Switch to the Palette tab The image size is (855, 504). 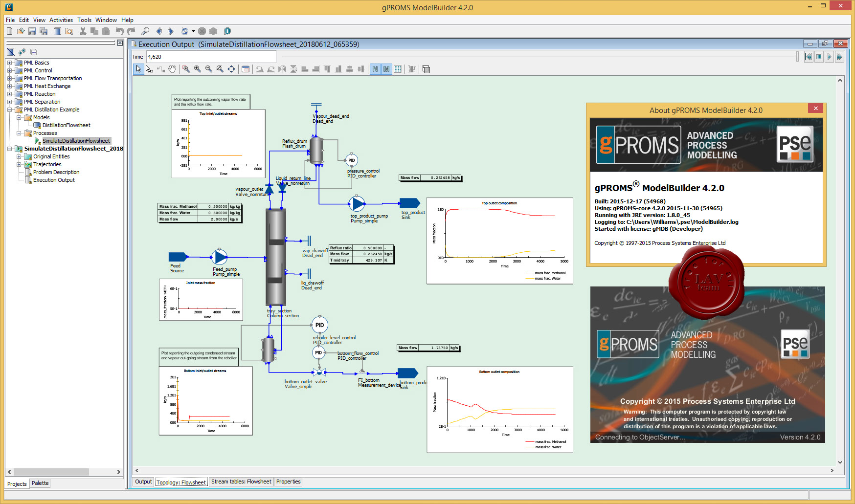40,483
